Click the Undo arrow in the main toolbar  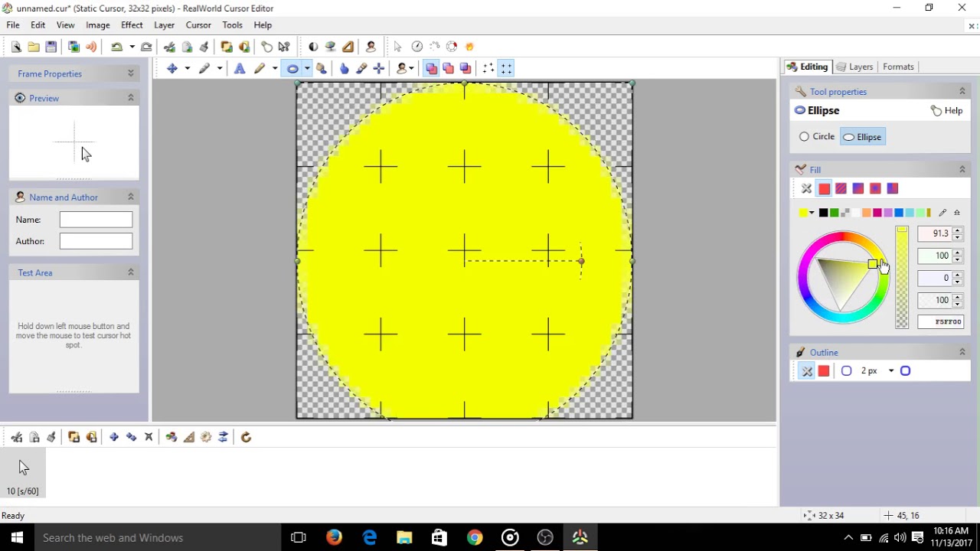(116, 47)
